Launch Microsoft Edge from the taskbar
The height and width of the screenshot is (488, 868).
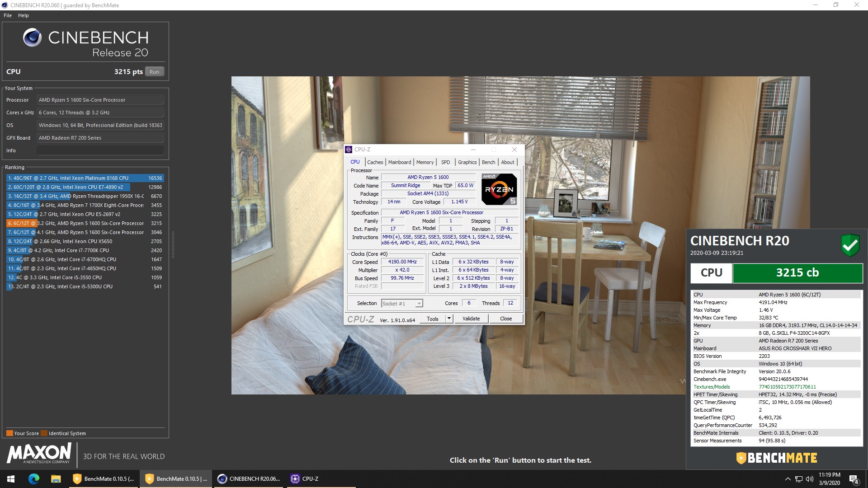34,479
